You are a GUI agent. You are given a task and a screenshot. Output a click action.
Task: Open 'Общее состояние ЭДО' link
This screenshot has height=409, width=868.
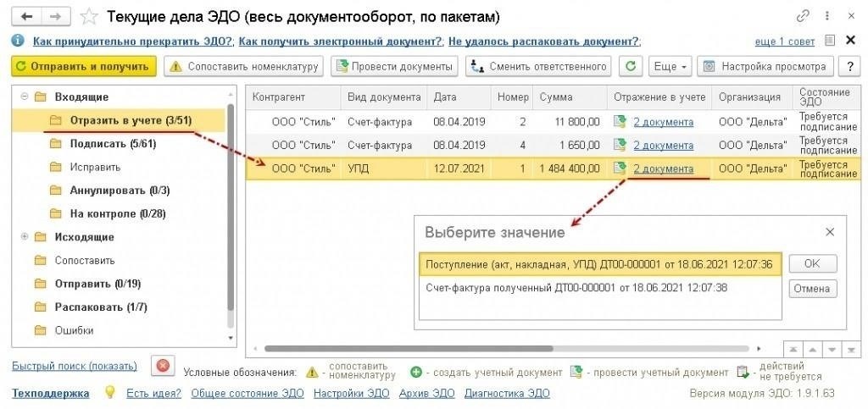click(x=248, y=393)
